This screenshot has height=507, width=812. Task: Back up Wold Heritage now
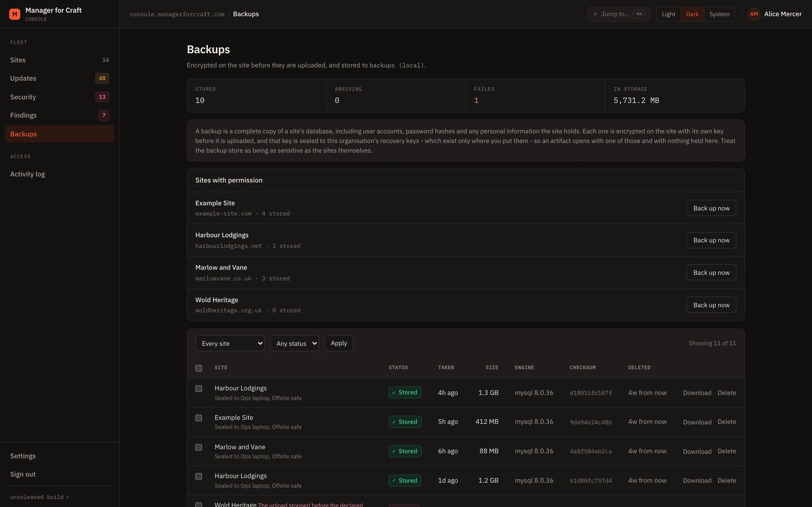[711, 305]
